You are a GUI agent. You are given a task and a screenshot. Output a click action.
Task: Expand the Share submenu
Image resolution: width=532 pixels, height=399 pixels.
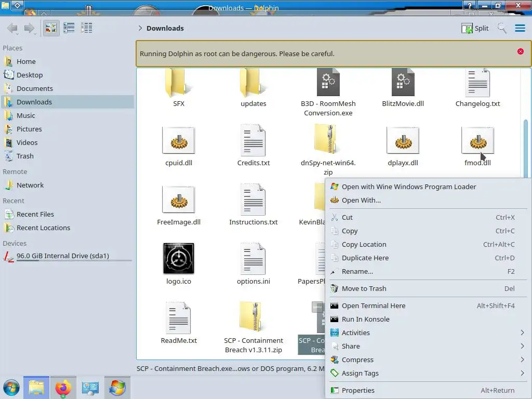tap(428, 347)
